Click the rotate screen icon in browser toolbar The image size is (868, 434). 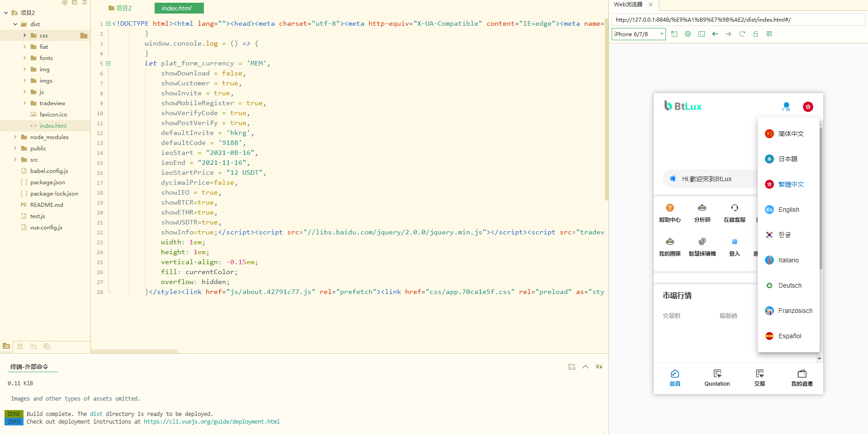coord(674,34)
